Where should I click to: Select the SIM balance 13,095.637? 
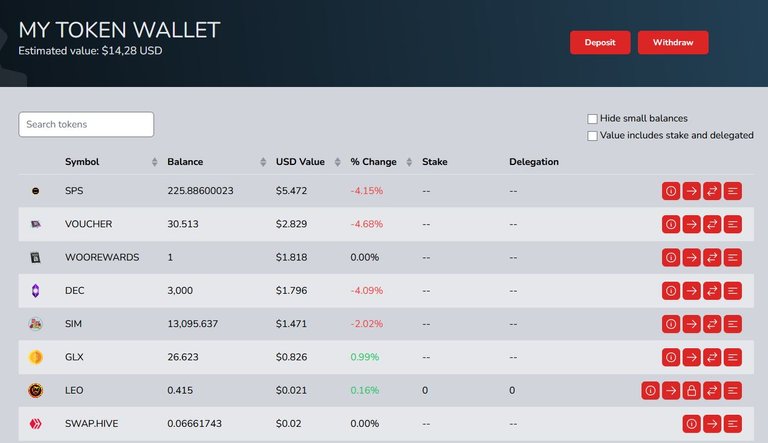click(x=192, y=324)
